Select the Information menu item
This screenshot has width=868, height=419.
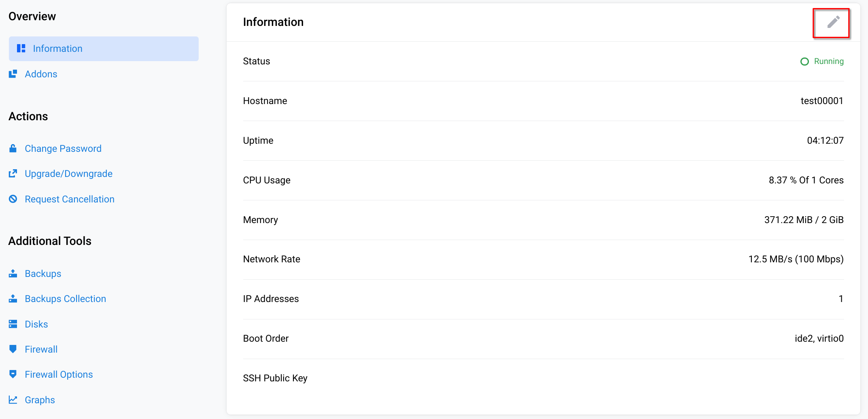(104, 49)
